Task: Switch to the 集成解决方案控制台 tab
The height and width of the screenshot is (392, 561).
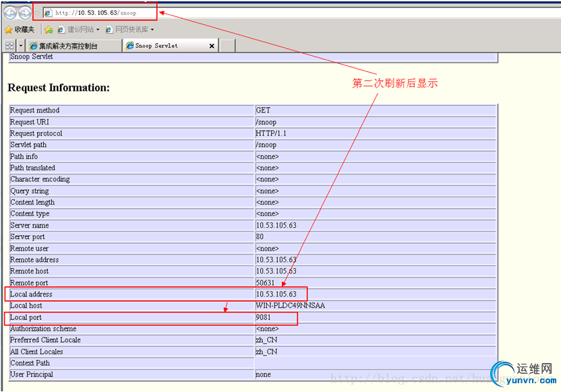Action: click(x=73, y=46)
